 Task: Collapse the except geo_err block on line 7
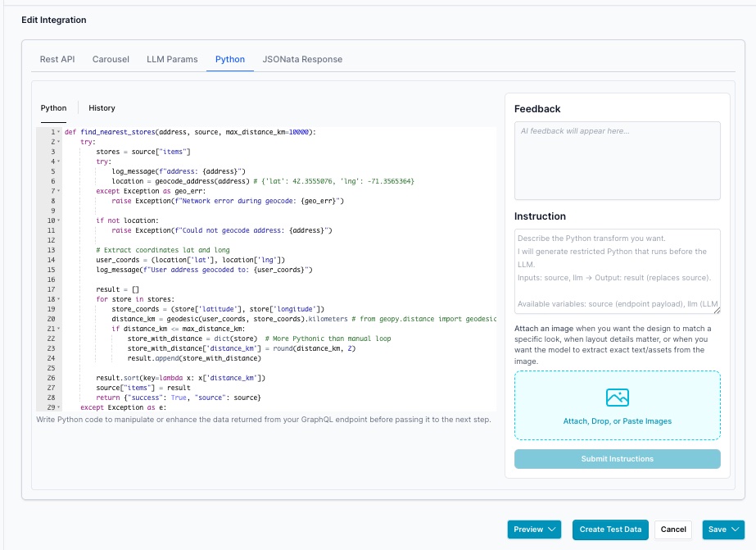(59, 191)
